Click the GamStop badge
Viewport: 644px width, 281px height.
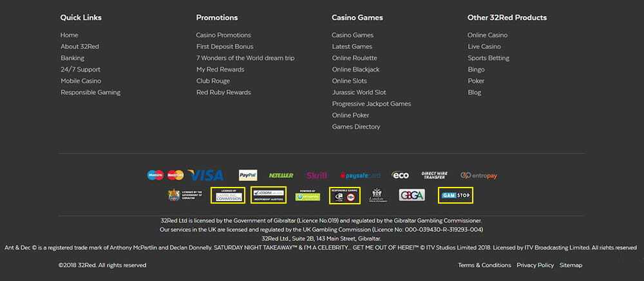click(x=455, y=195)
